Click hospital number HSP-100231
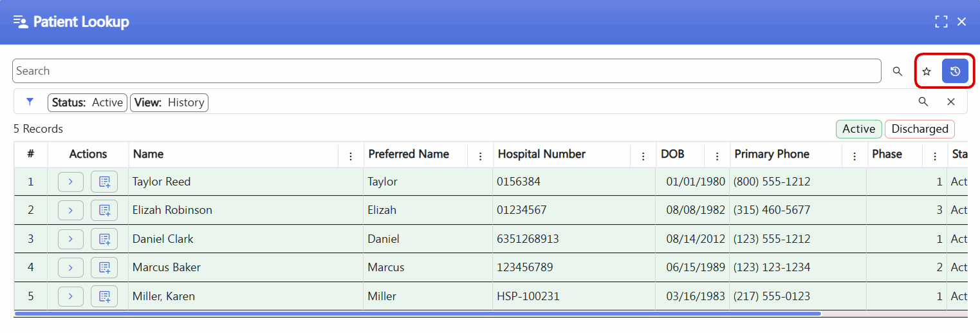The width and height of the screenshot is (980, 333). tap(528, 296)
